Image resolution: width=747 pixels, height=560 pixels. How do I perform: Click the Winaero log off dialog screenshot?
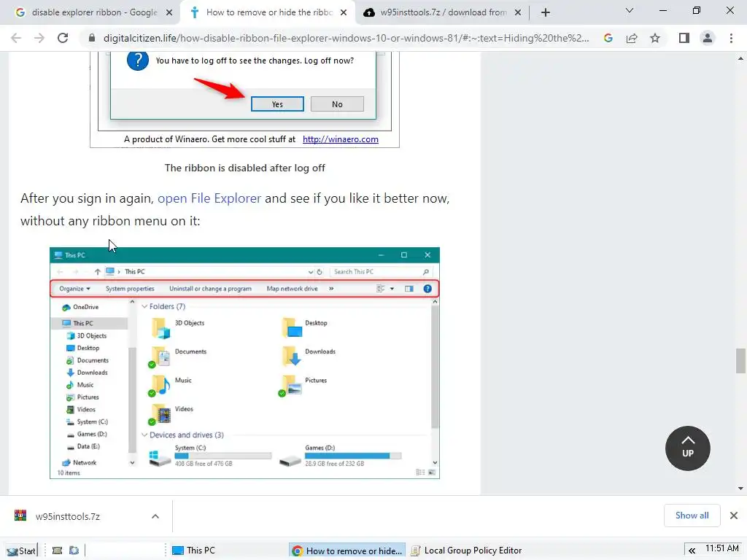click(244, 99)
